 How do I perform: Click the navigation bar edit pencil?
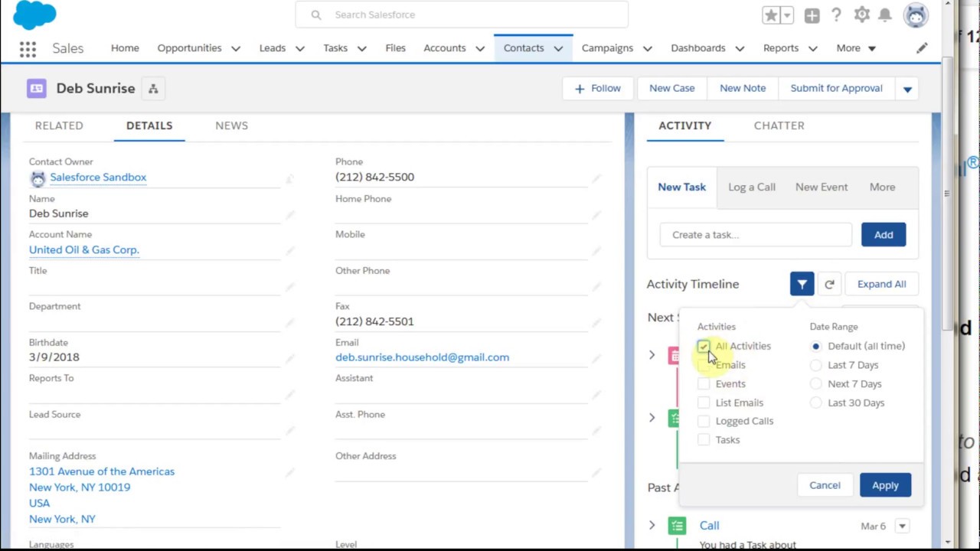click(922, 48)
